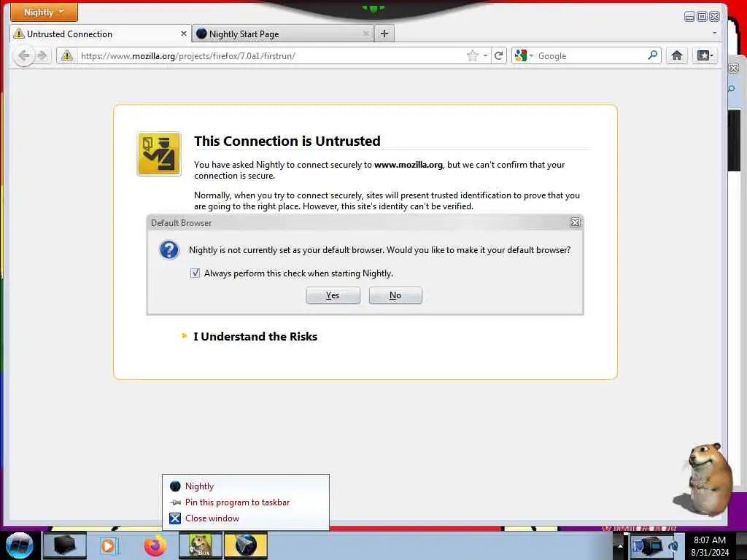
Task: Open the black folder taskbar icon
Action: pos(65,545)
